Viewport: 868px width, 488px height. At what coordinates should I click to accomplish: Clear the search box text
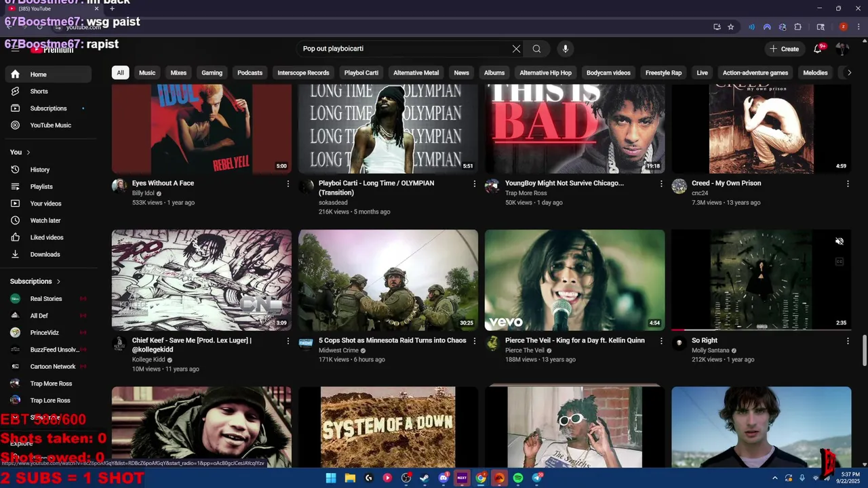[516, 49]
